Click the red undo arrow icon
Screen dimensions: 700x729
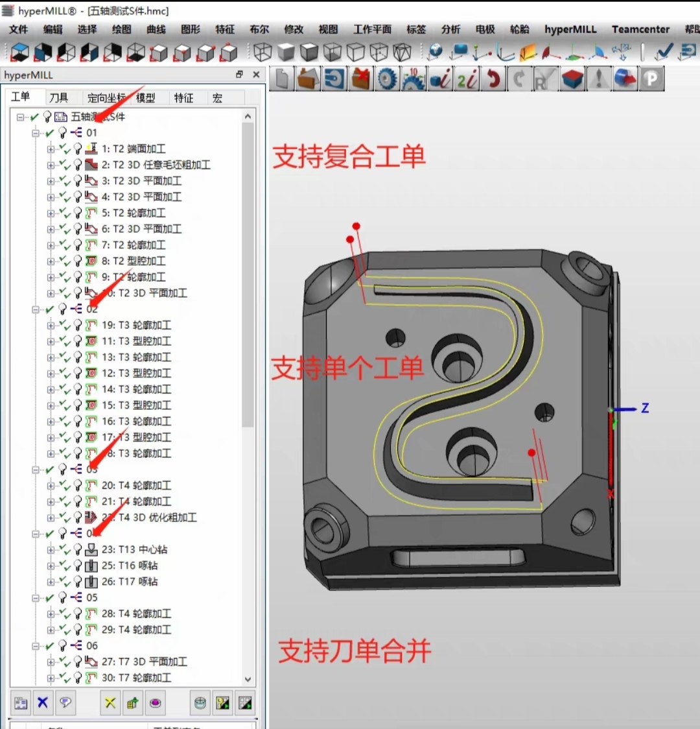click(x=494, y=78)
